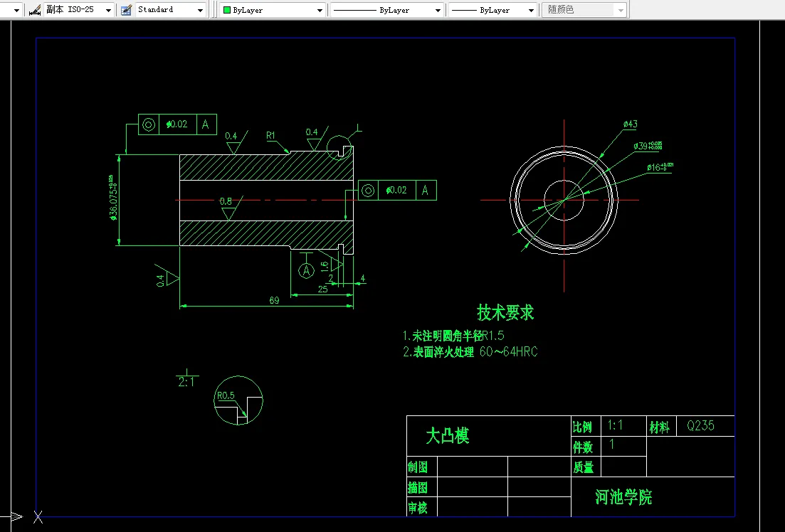The height and width of the screenshot is (532, 785).
Task: Select the R1 radius leader text
Action: (x=270, y=136)
